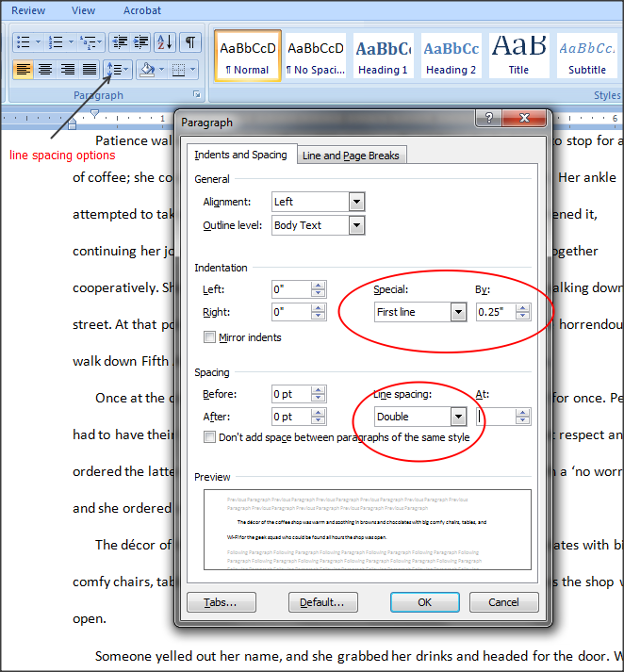Expand the Alignment dropdown
624x672 pixels.
[x=356, y=202]
